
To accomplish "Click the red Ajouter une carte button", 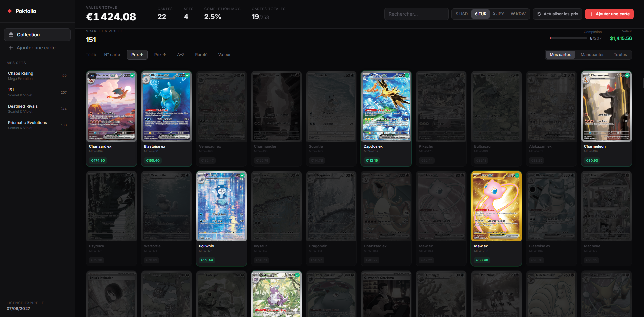I will tap(609, 14).
